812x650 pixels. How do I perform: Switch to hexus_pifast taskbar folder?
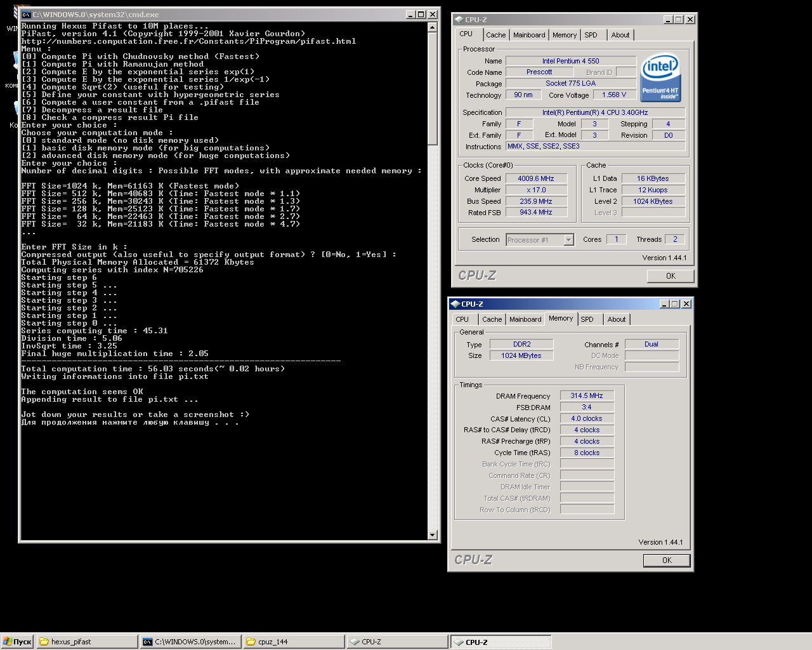(x=87, y=642)
